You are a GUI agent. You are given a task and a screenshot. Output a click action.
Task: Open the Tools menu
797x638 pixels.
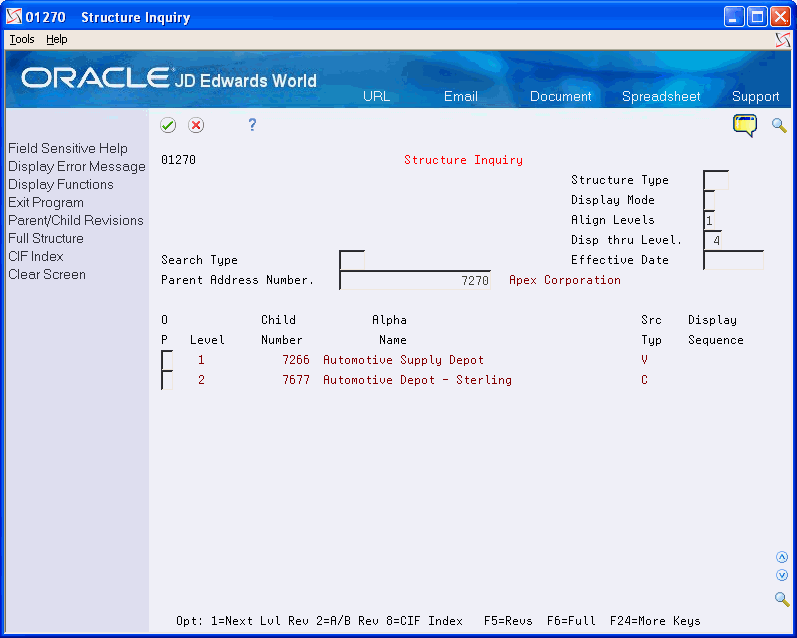tap(22, 39)
